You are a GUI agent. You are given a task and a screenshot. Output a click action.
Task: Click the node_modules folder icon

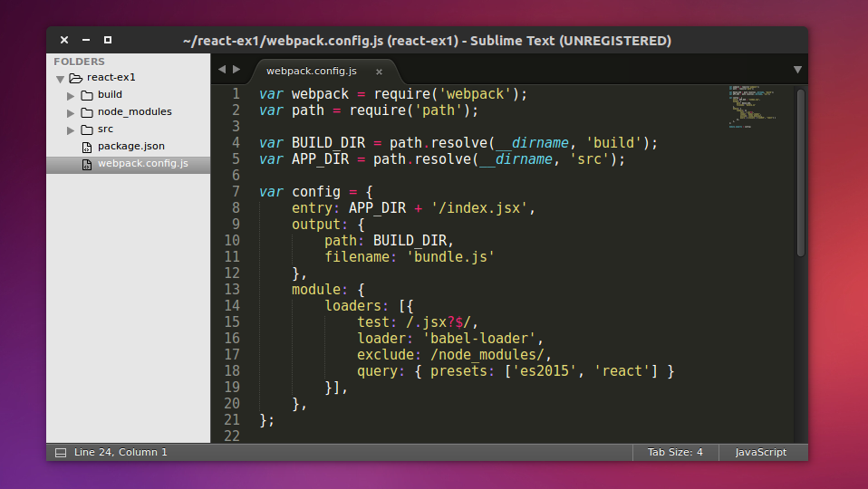coord(87,112)
